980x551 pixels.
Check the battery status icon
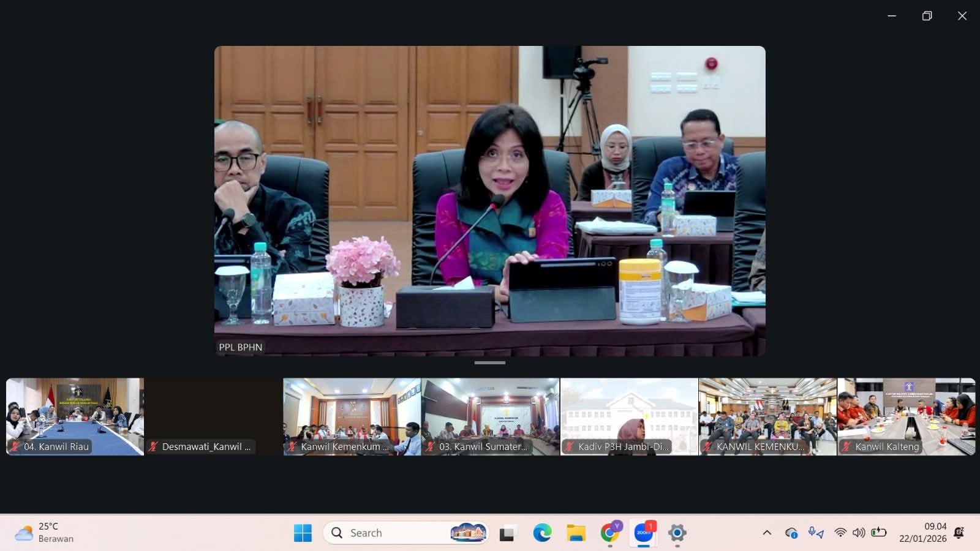tap(879, 532)
